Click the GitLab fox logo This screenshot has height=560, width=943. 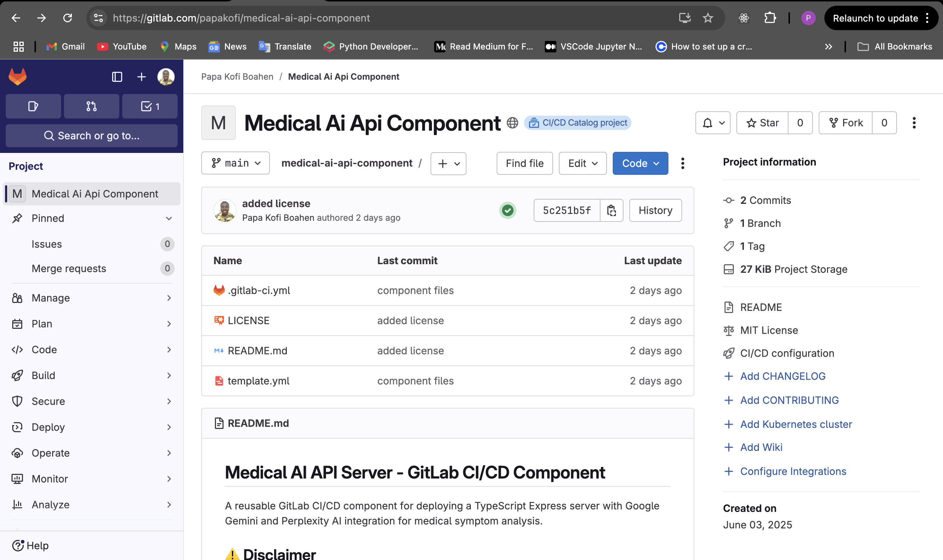[x=17, y=76]
